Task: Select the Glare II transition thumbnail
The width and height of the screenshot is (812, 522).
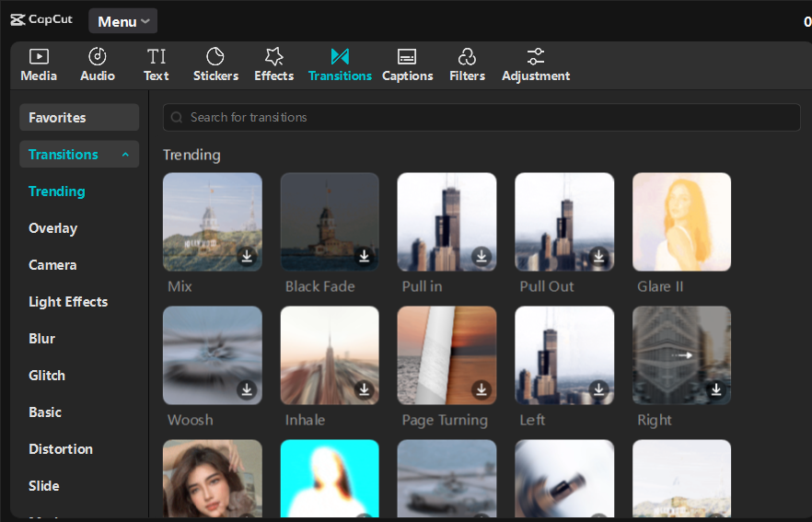Action: tap(681, 222)
